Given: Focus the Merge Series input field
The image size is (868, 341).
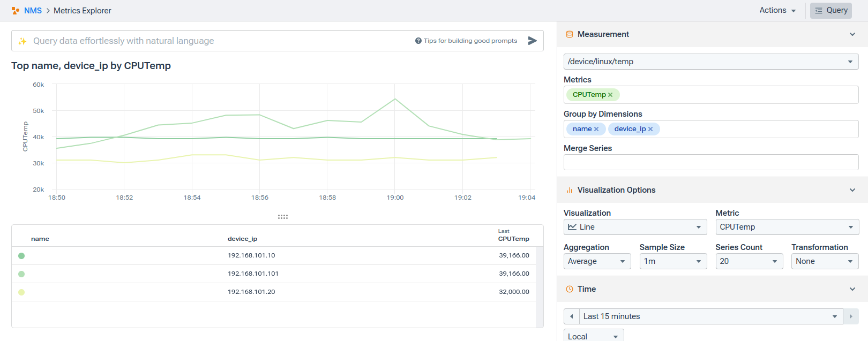Looking at the screenshot, I should coord(711,162).
